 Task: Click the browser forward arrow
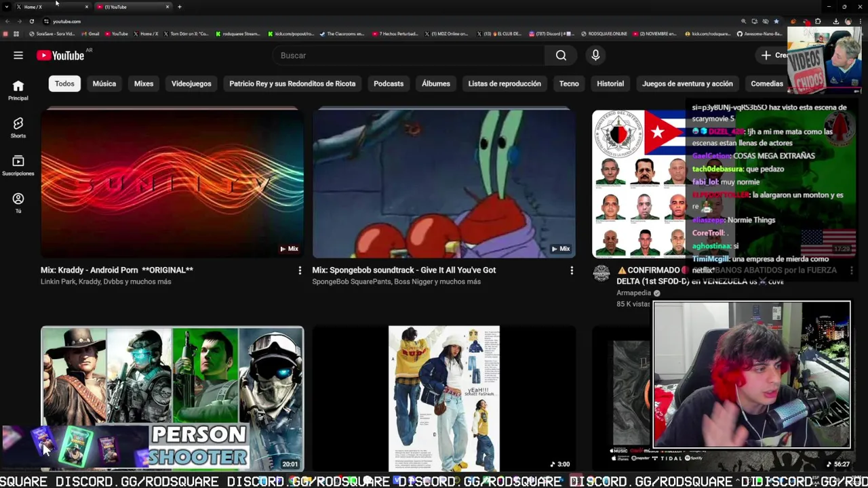19,21
